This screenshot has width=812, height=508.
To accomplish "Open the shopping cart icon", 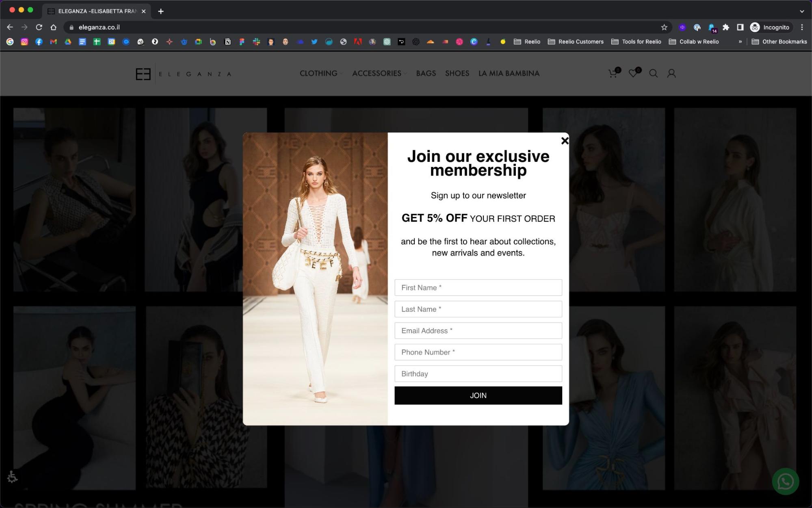I will click(x=613, y=74).
